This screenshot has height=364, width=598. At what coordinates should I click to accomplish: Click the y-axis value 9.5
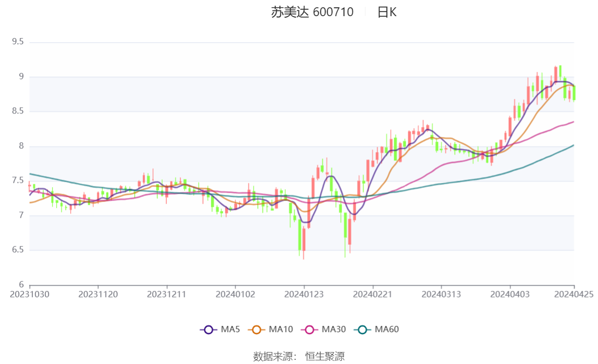(18, 42)
